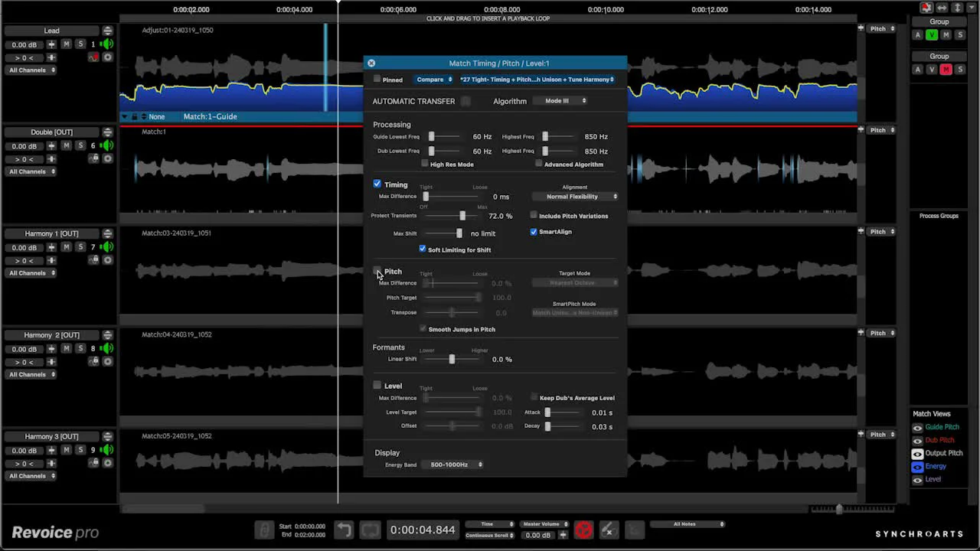Screen dimensions: 980x551
Task: Click the green output meter icon on Double track
Action: click(107, 145)
